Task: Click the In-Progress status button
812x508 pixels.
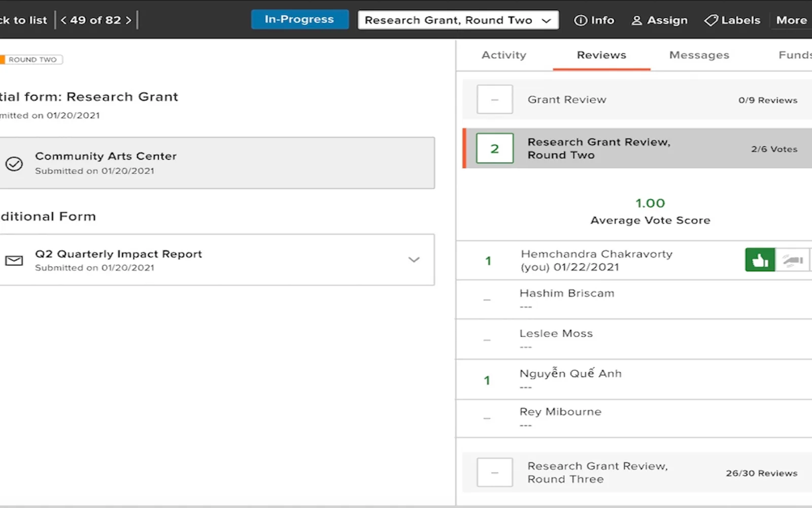Action: pos(299,19)
